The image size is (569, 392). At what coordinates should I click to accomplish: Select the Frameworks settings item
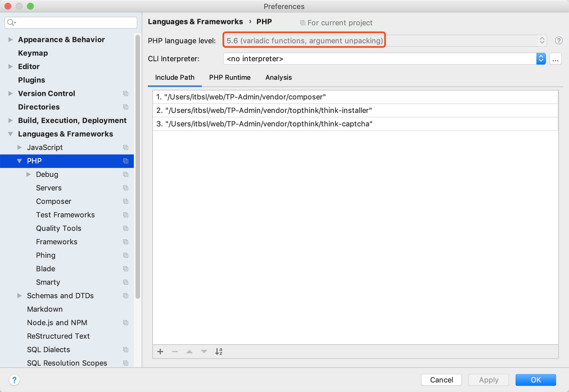[x=57, y=242]
